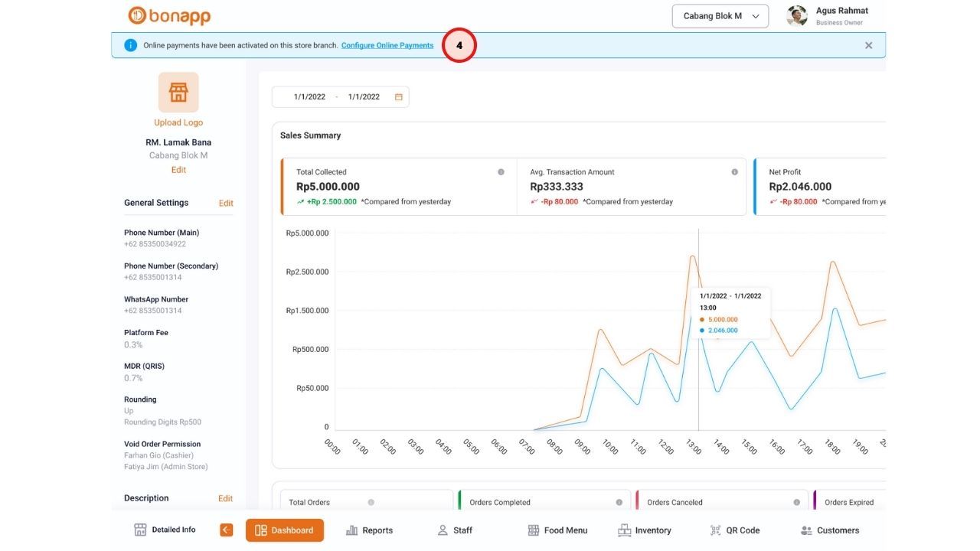
Task: Click info icon beside Orders Canceled
Action: pos(796,503)
